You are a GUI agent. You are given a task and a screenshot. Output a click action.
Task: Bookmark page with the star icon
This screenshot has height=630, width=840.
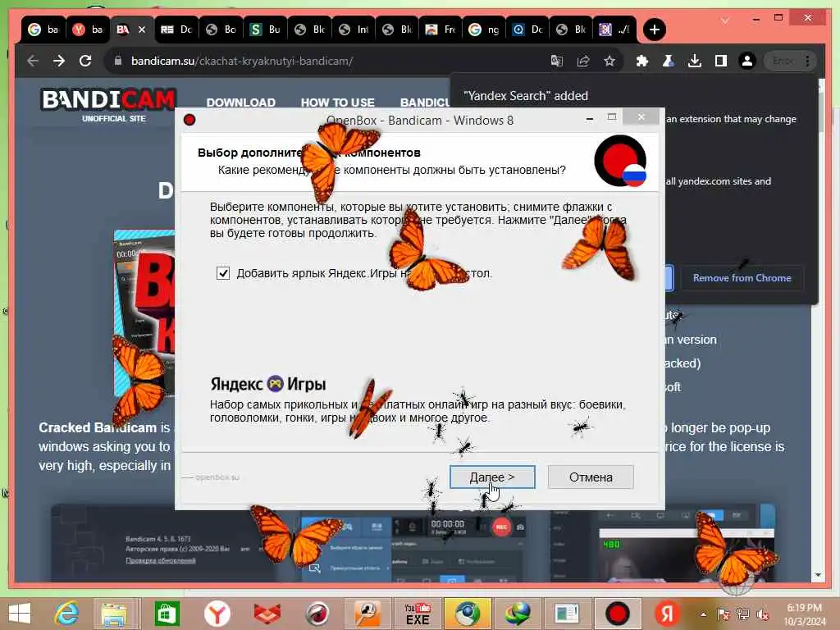[609, 61]
